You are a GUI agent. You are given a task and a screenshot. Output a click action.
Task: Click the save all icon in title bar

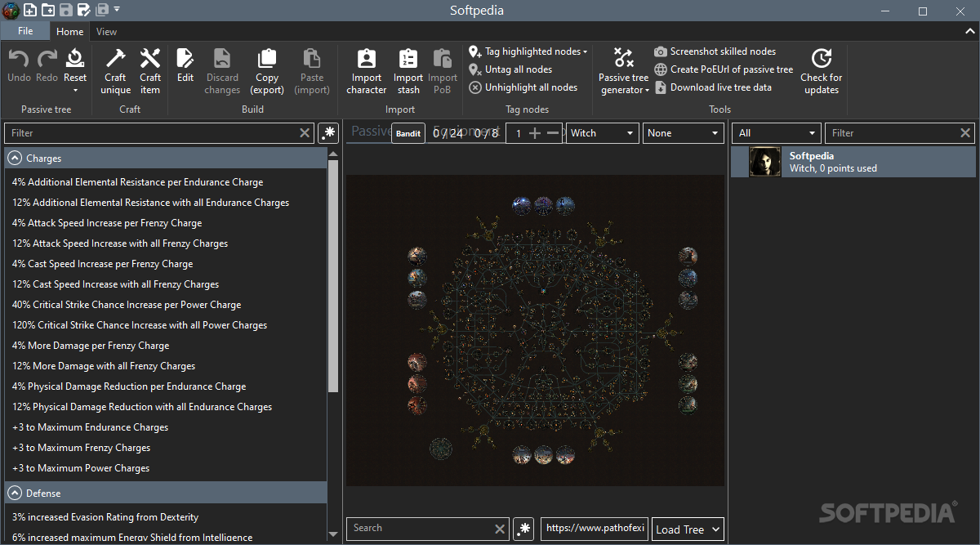click(x=102, y=10)
